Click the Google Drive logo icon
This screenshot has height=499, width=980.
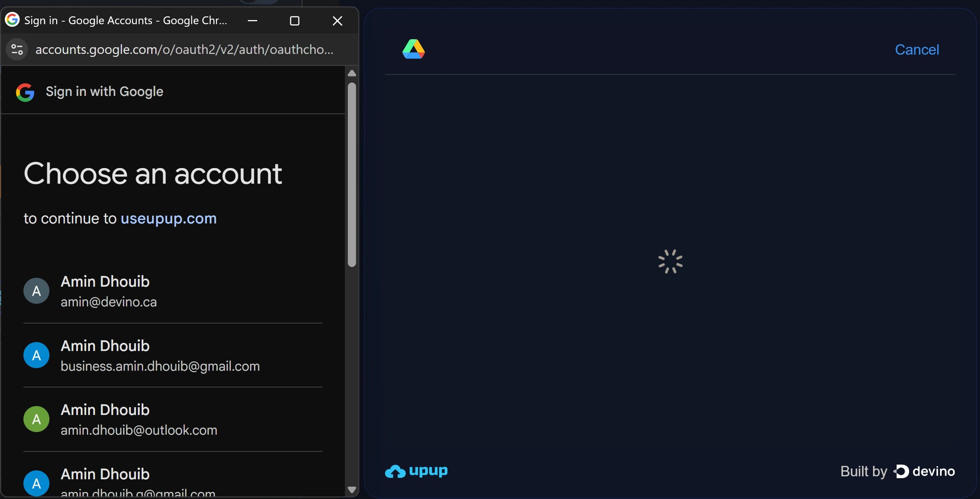(414, 49)
